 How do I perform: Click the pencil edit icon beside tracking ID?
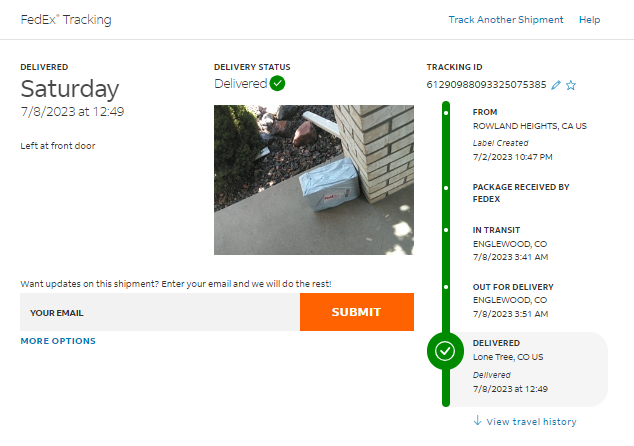pos(556,85)
